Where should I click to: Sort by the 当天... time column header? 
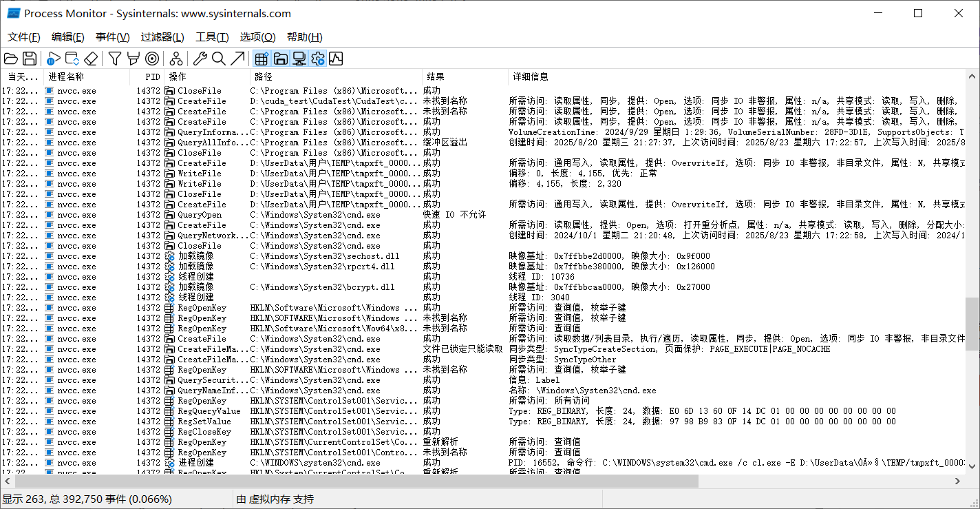click(22, 76)
